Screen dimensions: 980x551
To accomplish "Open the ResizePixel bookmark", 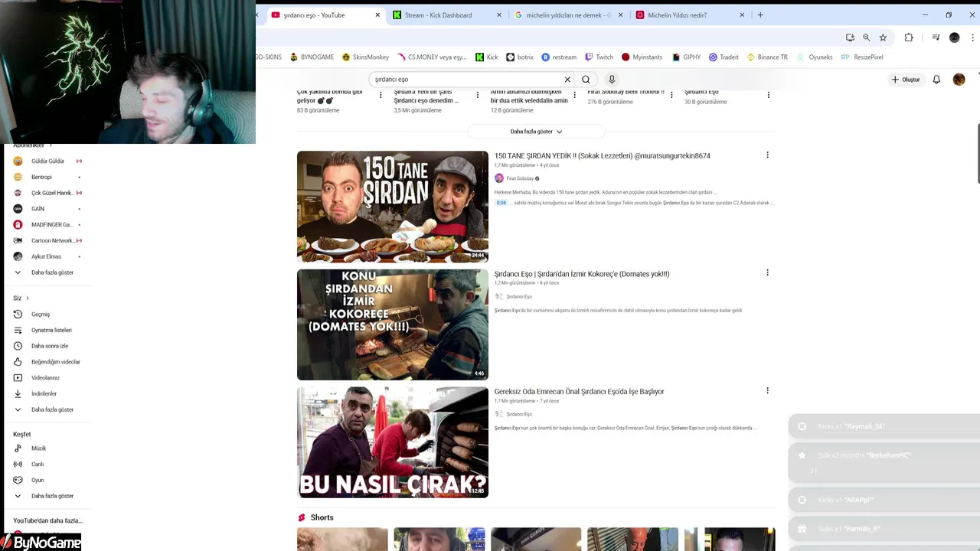I will [862, 57].
